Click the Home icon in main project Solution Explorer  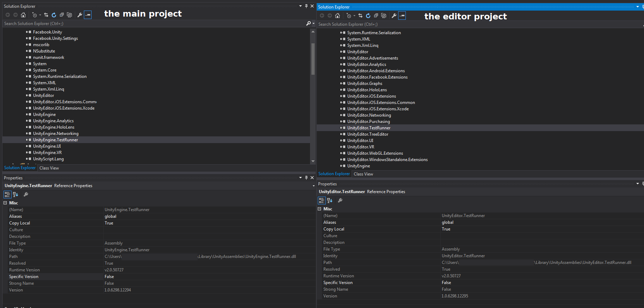[x=23, y=15]
